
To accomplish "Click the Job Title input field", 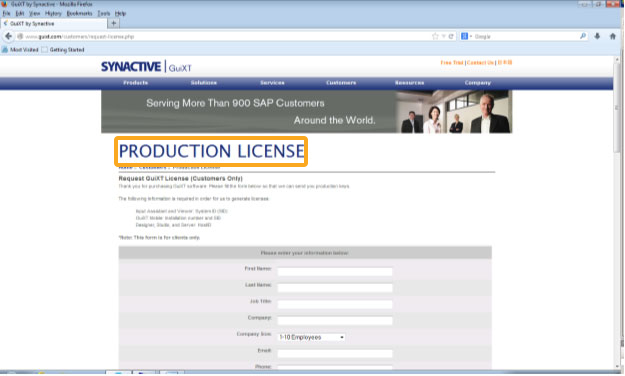I will click(335, 304).
